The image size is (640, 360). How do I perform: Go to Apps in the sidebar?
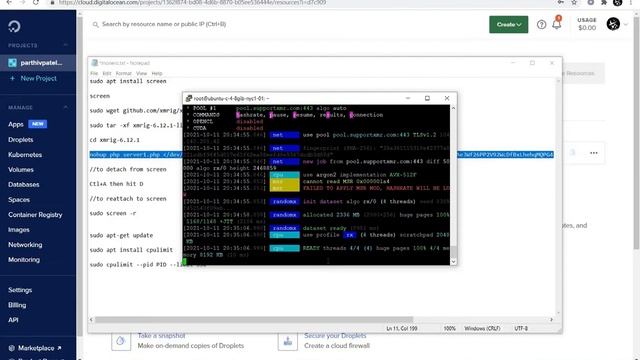[x=16, y=124]
